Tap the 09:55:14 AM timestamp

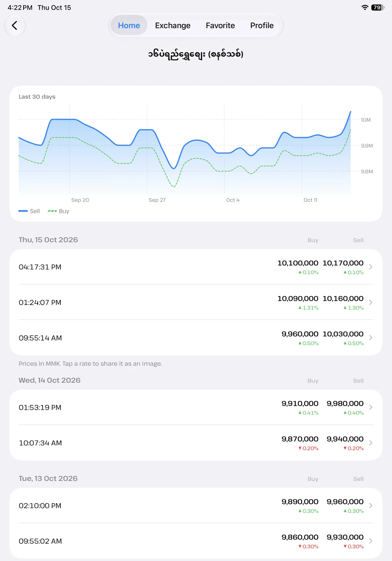click(41, 338)
